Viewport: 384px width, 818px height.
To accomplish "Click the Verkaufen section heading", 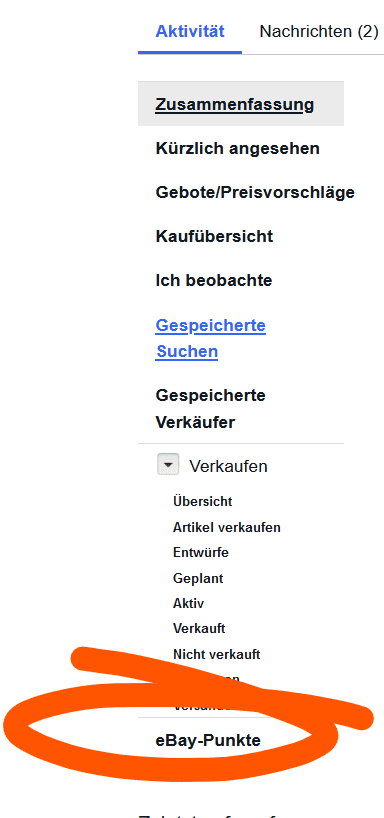I will click(x=228, y=466).
